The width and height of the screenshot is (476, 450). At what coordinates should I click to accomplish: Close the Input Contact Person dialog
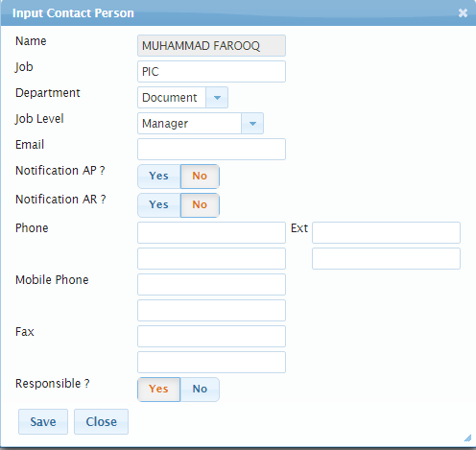tap(463, 13)
